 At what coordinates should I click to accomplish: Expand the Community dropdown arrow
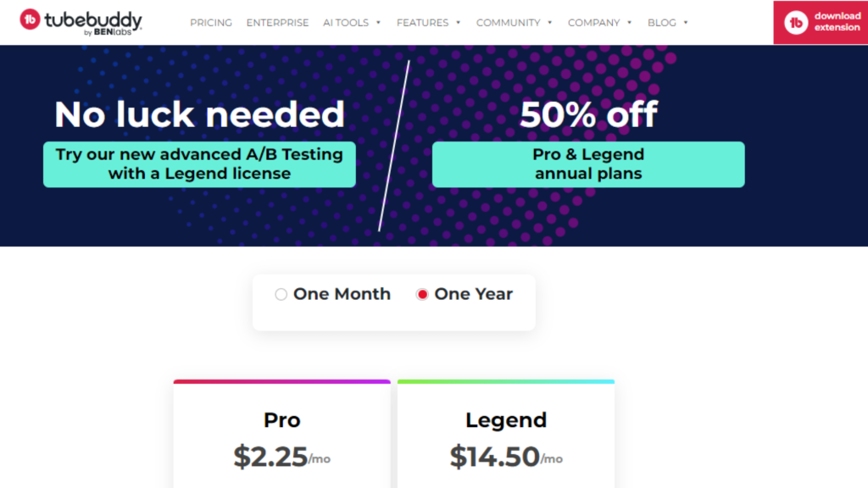click(x=549, y=23)
